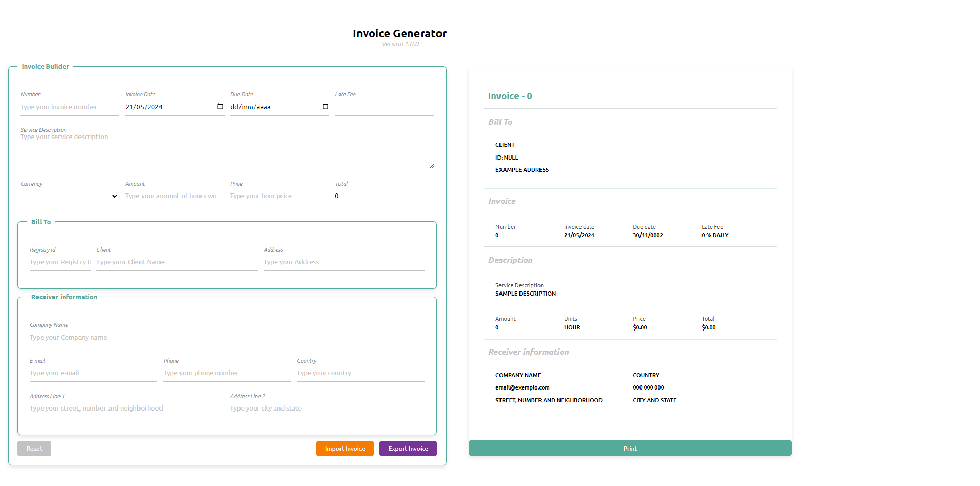The image size is (980, 486).
Task: Click the 'Invoice - 0' preview heading
Action: [x=510, y=96]
